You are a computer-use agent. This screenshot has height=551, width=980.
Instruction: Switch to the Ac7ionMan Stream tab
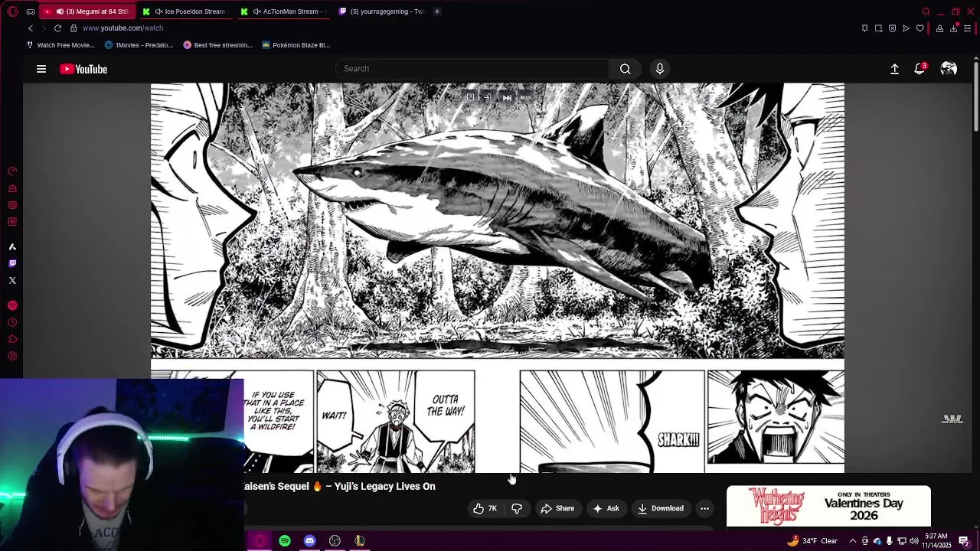click(285, 11)
